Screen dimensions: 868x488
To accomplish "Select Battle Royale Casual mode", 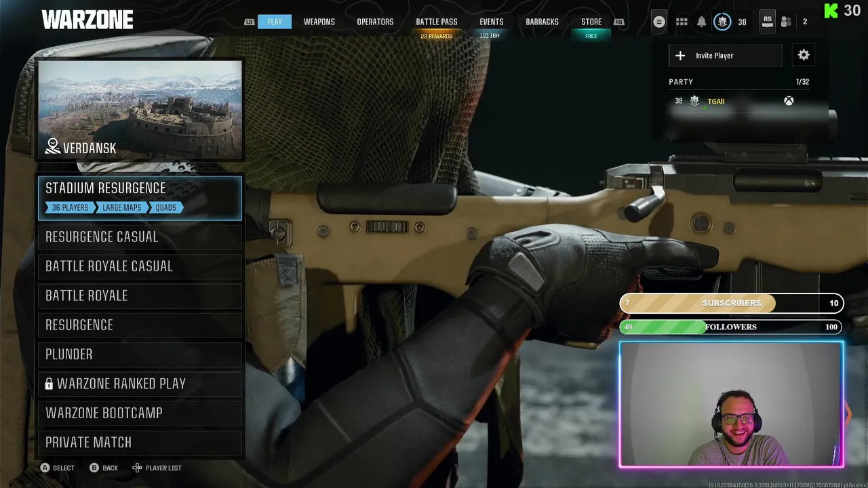I will click(140, 266).
